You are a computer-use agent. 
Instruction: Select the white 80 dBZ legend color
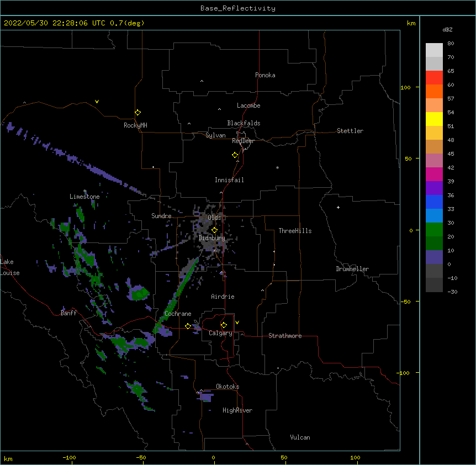point(434,50)
